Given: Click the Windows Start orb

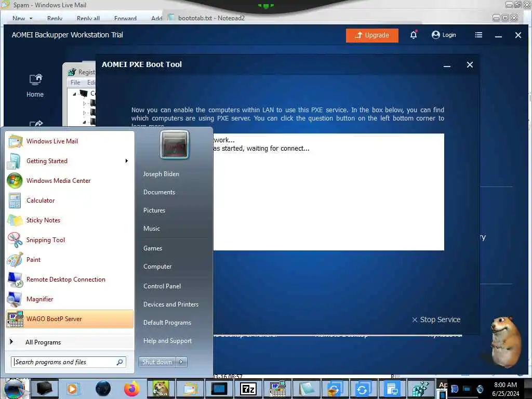Looking at the screenshot, I should 15,389.
